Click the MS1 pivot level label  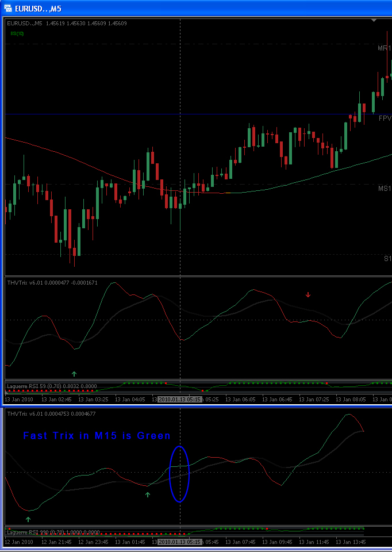385,189
